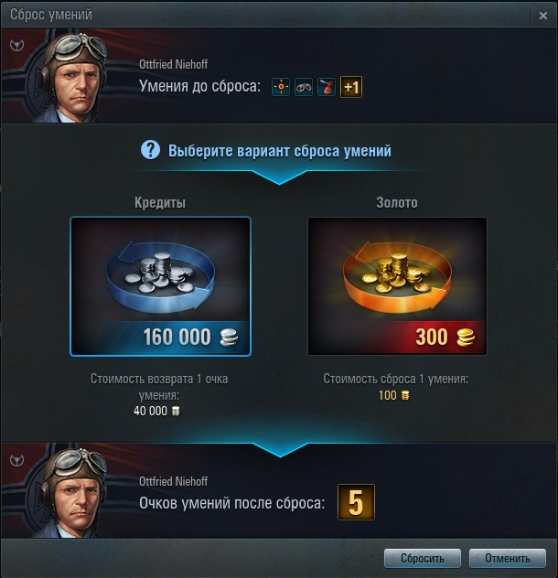Click the fire extinguisher skill icon
Image resolution: width=558 pixels, height=578 pixels.
327,87
